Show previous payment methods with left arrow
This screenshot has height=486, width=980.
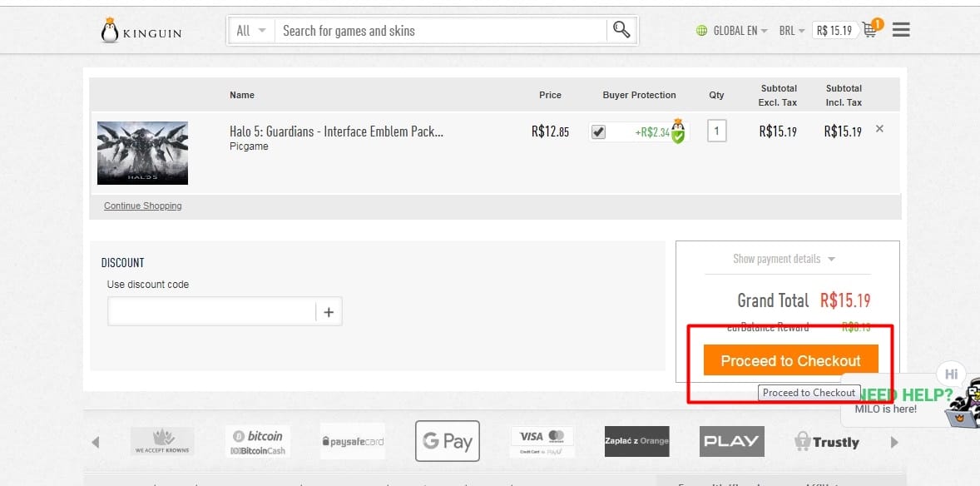[x=95, y=442]
